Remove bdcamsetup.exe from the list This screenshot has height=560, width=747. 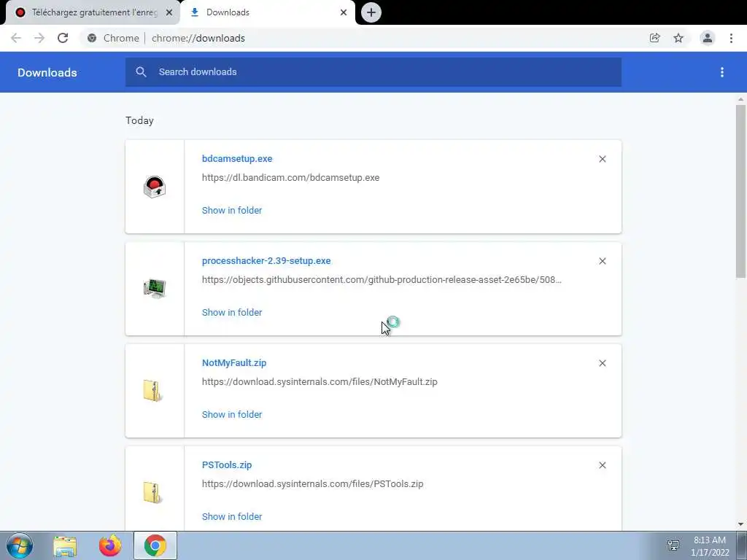pos(603,159)
